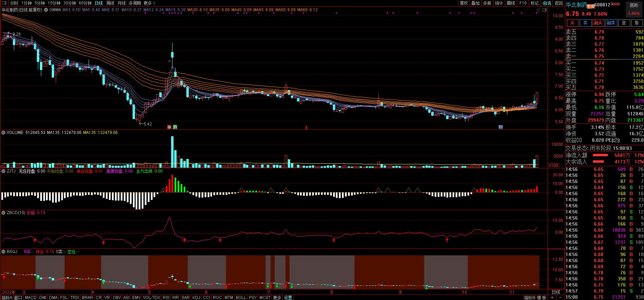The image size is (644, 300).
Task: Click the blue 卖 sell button
Action: point(585,23)
